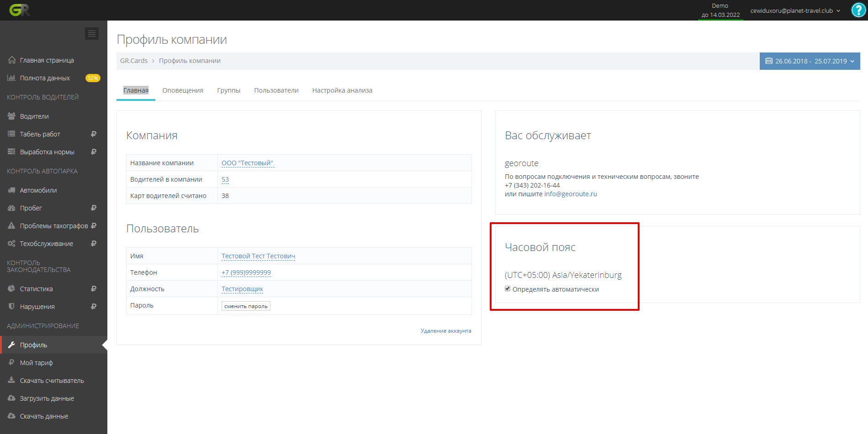Click the ruble icon on Пробег

(94, 208)
